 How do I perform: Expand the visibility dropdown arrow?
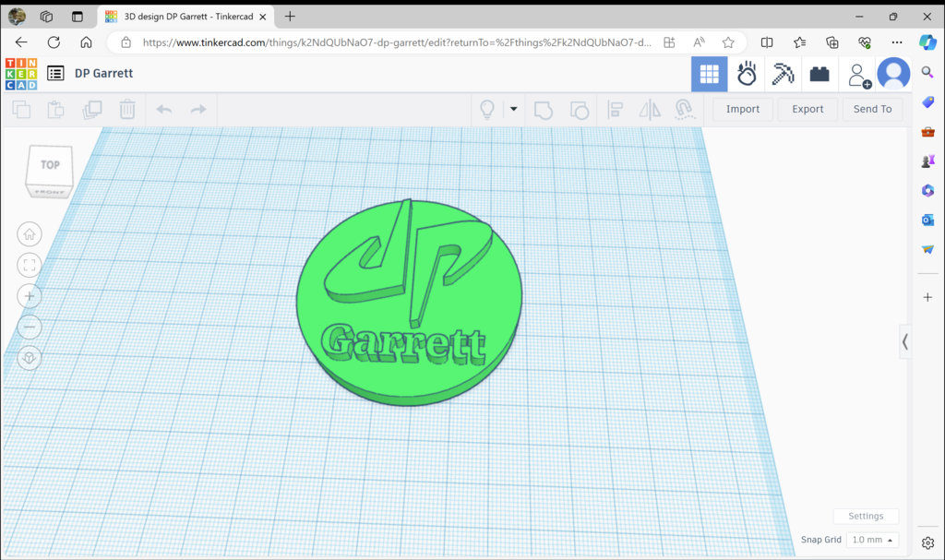tap(513, 109)
